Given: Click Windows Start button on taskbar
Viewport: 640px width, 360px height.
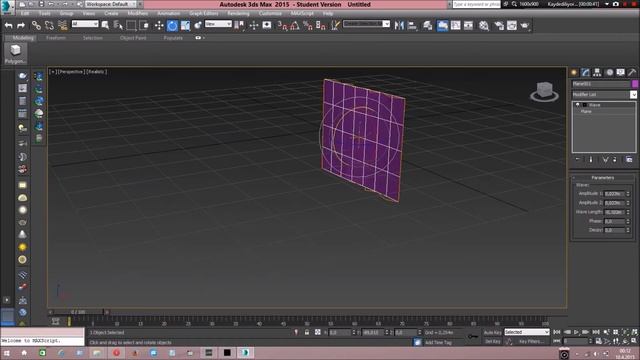Looking at the screenshot, I should [x=7, y=353].
